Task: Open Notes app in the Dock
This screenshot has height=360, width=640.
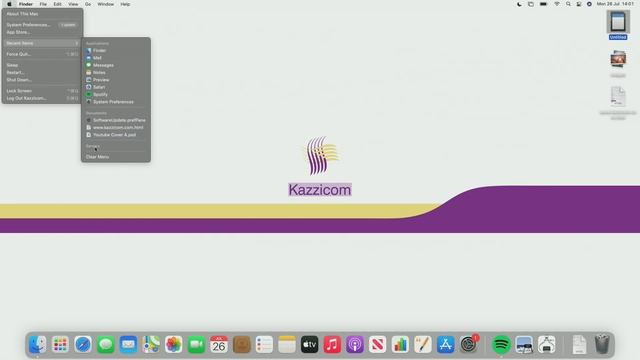Action: click(287, 344)
